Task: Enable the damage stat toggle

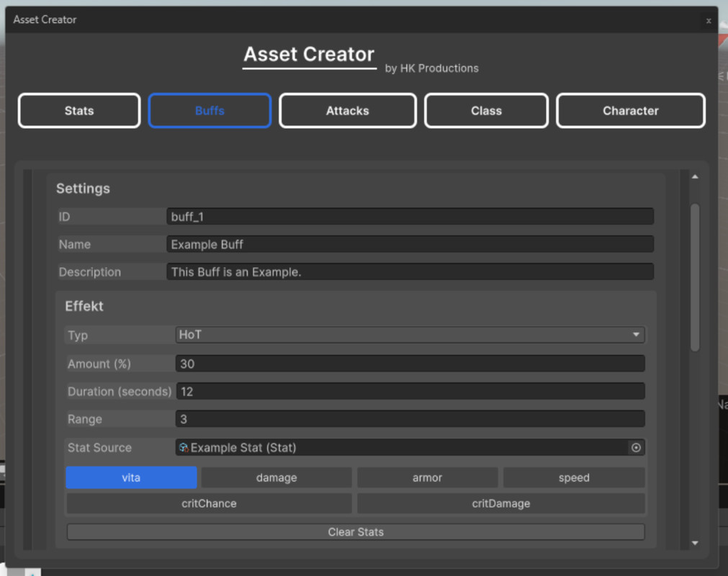Action: [277, 477]
